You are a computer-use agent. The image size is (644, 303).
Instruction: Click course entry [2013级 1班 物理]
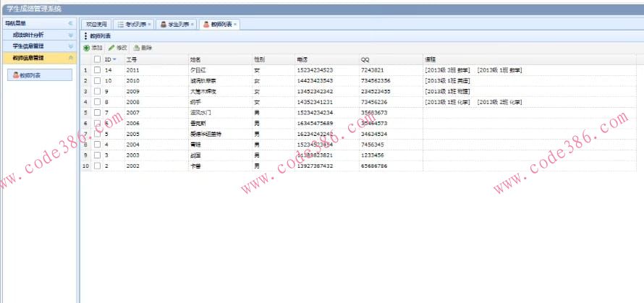click(448, 92)
